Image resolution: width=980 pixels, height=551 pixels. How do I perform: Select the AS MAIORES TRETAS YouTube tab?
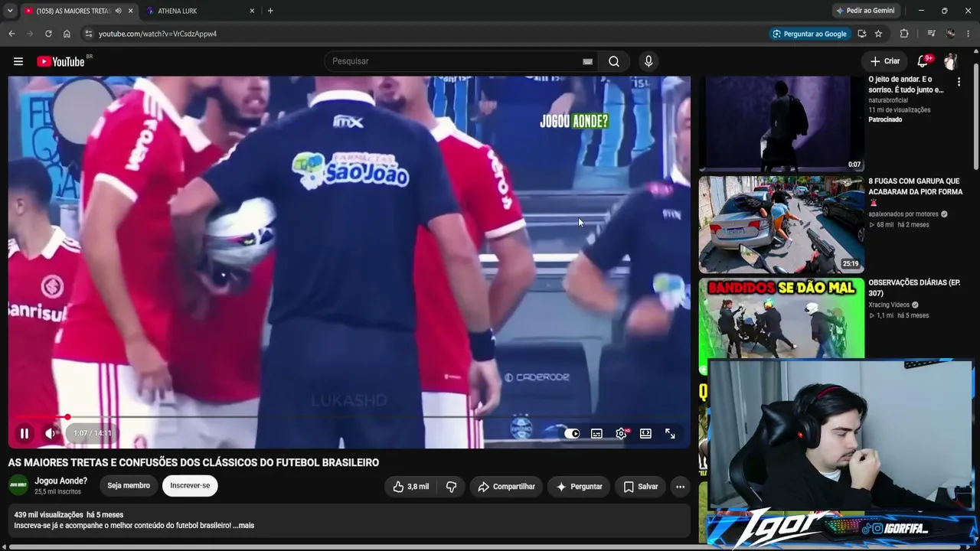tap(73, 11)
